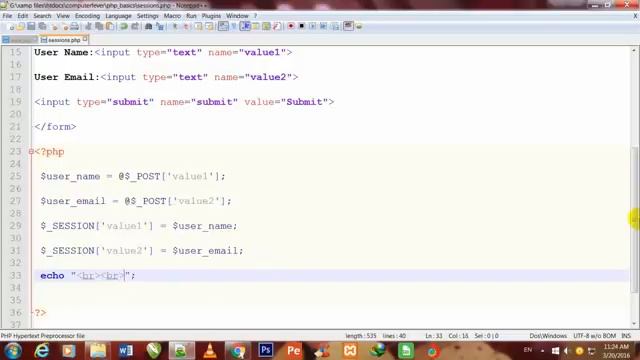Open the Function List panel icon
Image resolution: width=640 pixels, height=360 pixels.
277,27
